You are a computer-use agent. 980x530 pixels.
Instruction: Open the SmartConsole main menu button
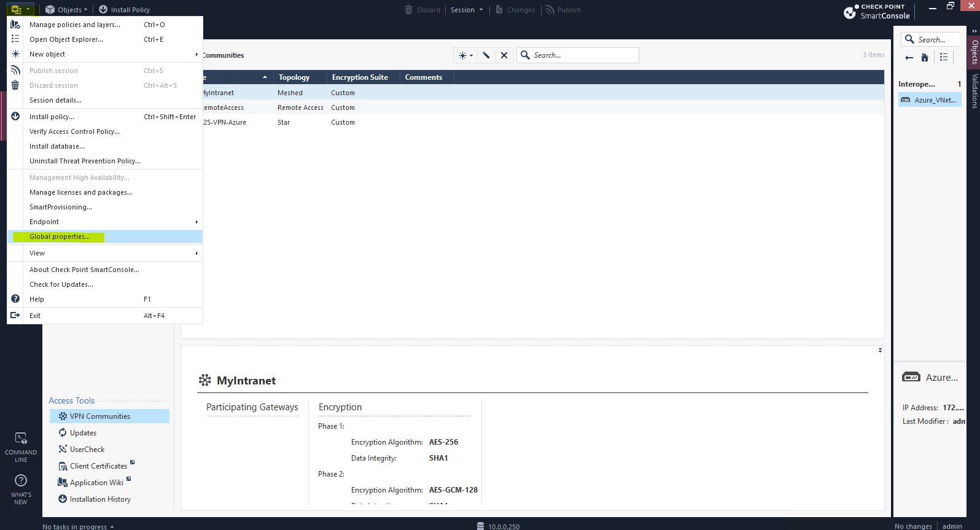click(x=20, y=9)
